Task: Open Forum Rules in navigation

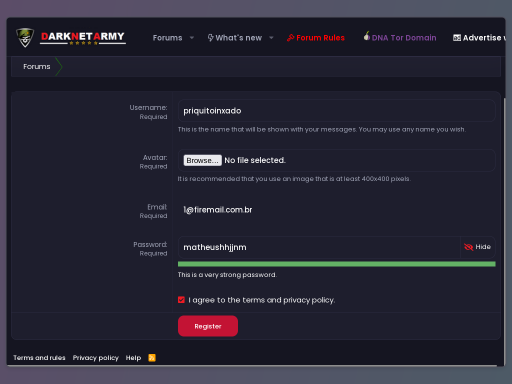Action: pyautogui.click(x=316, y=38)
